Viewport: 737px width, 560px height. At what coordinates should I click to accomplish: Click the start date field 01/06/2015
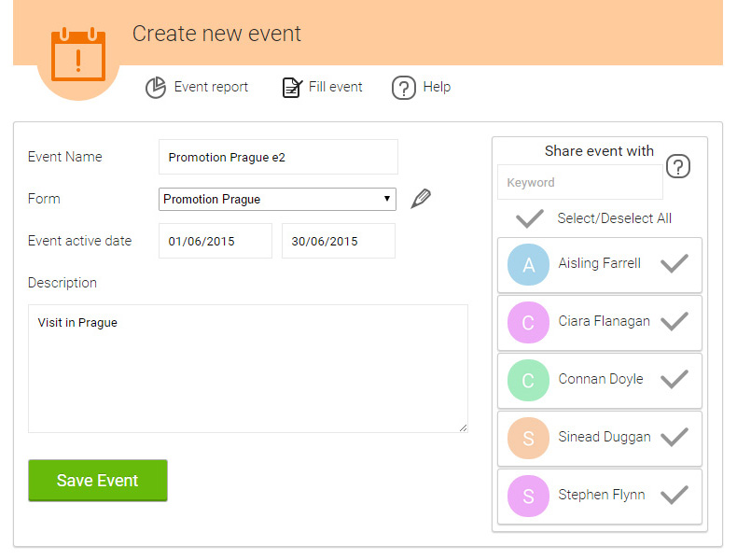coord(216,241)
